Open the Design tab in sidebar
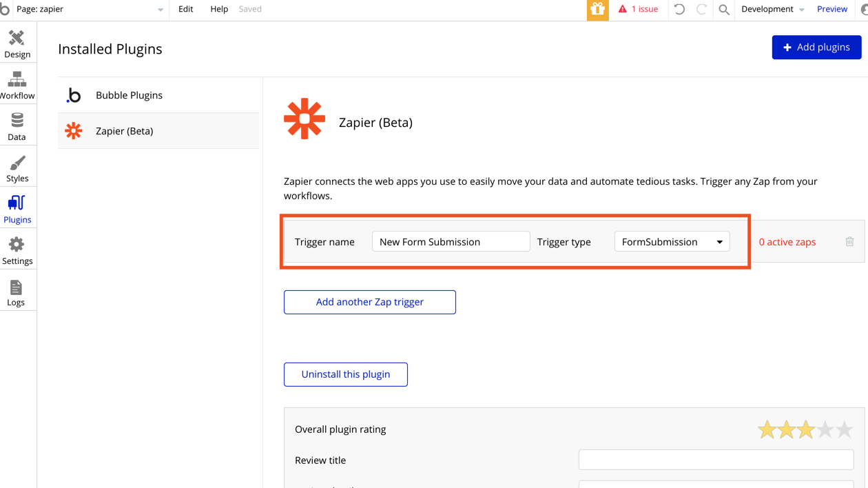The height and width of the screenshot is (488, 868). [x=17, y=44]
